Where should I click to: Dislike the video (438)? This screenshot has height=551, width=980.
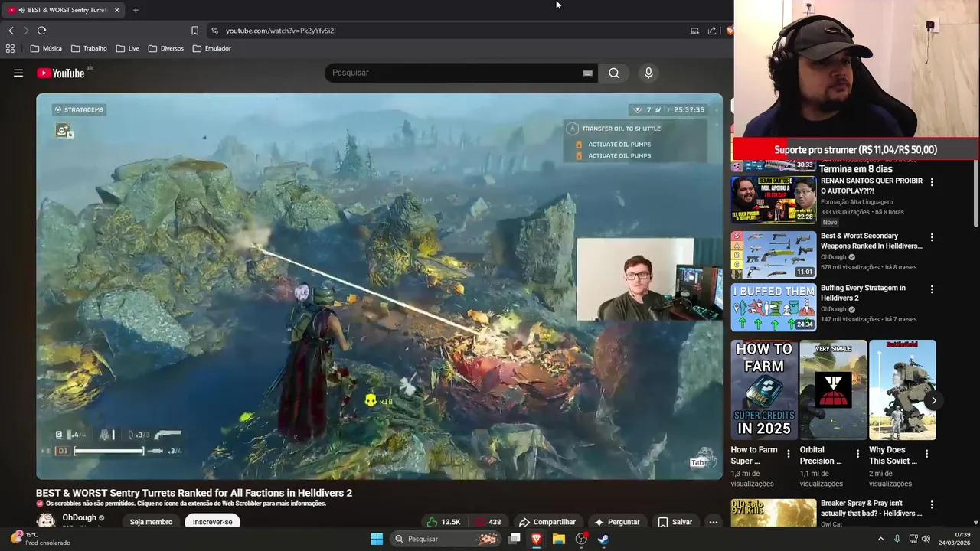point(487,522)
